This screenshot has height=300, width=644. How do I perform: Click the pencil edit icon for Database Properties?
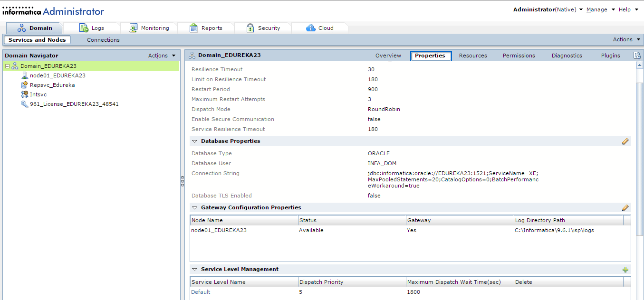point(625,141)
